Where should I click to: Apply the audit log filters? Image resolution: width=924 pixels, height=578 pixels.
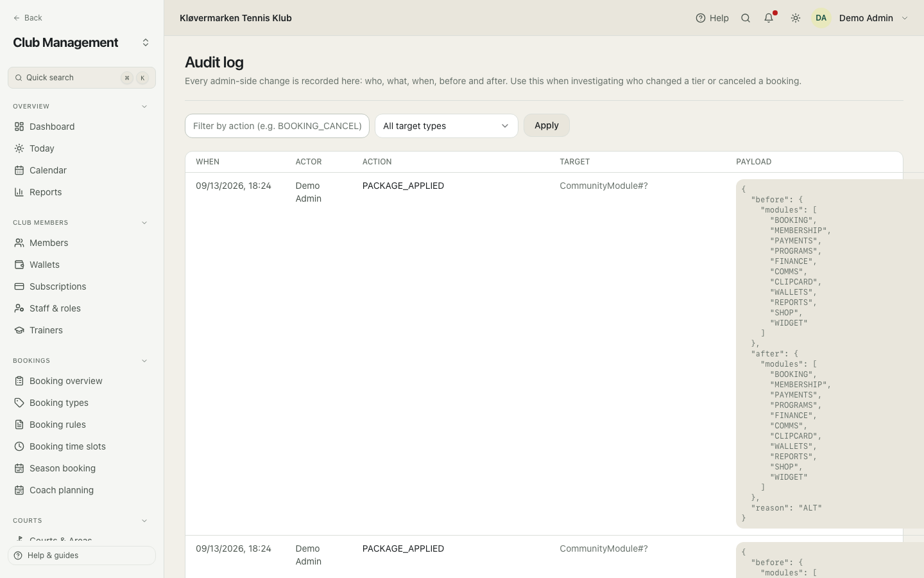pyautogui.click(x=547, y=125)
